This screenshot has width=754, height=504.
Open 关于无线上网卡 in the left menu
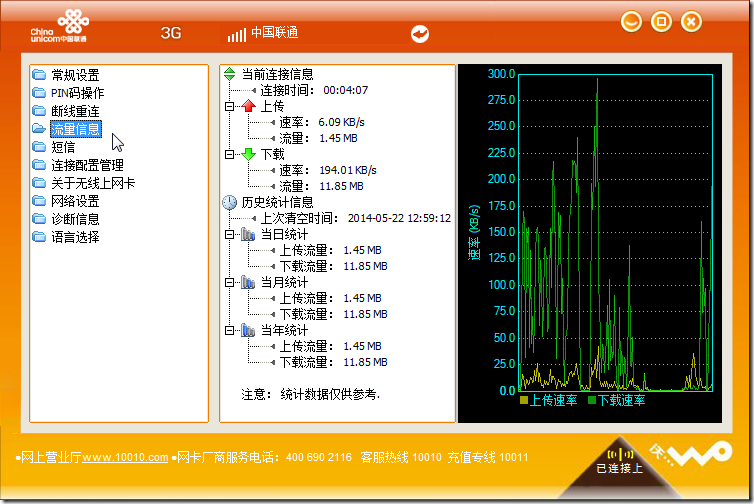coord(93,183)
